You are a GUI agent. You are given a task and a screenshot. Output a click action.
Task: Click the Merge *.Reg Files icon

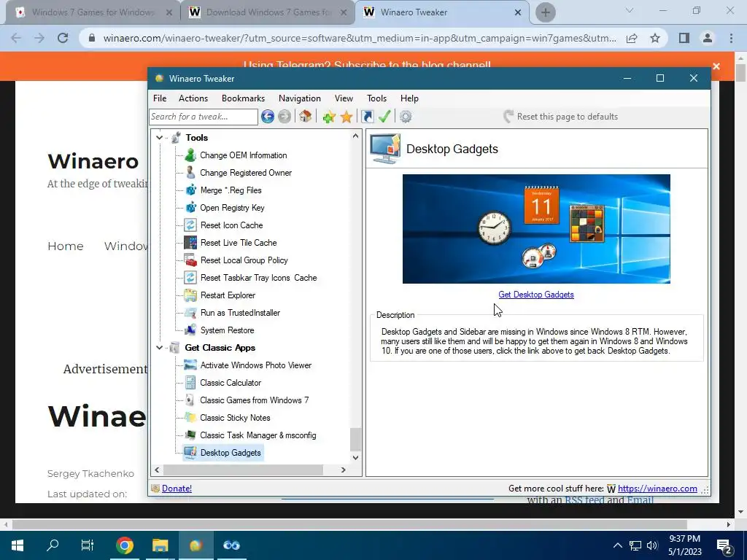[x=190, y=190]
